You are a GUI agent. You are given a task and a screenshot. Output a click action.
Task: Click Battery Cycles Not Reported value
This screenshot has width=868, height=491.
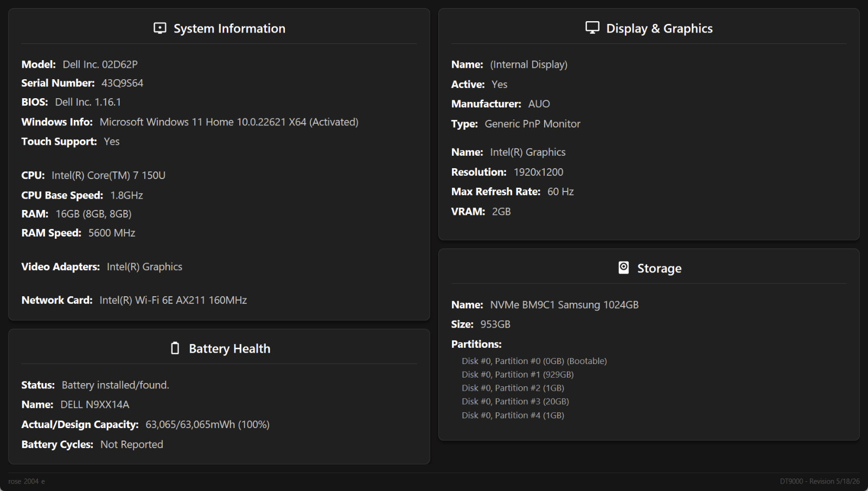132,444
